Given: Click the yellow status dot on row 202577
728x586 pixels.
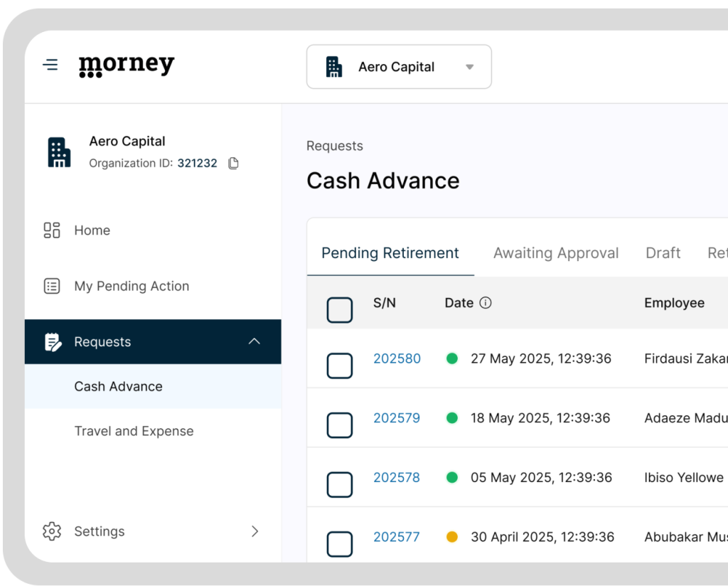Looking at the screenshot, I should (452, 537).
